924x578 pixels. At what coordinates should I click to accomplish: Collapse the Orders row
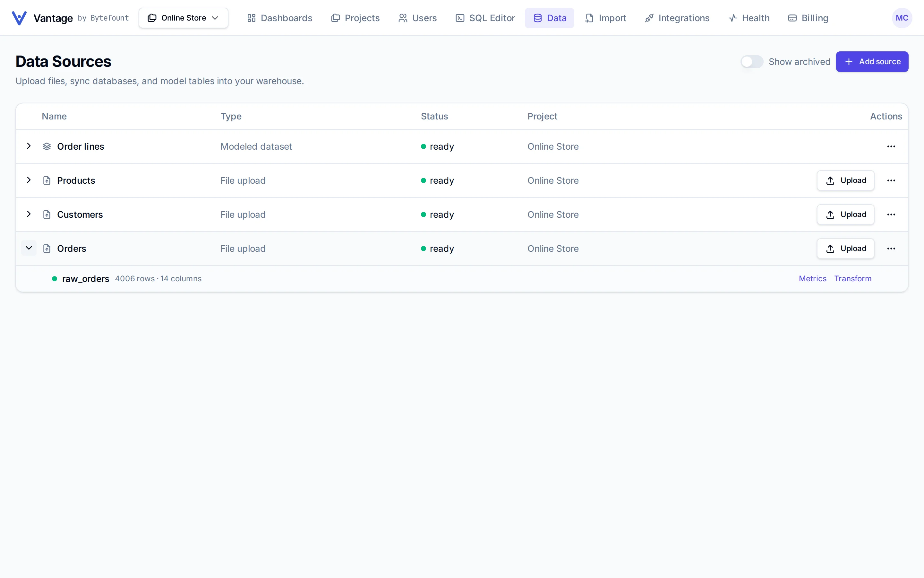[29, 248]
